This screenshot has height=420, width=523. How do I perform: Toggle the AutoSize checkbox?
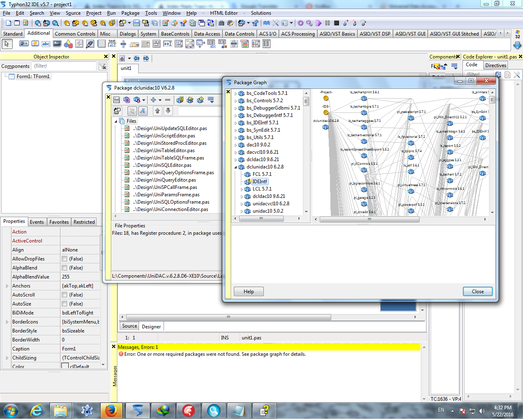(65, 304)
